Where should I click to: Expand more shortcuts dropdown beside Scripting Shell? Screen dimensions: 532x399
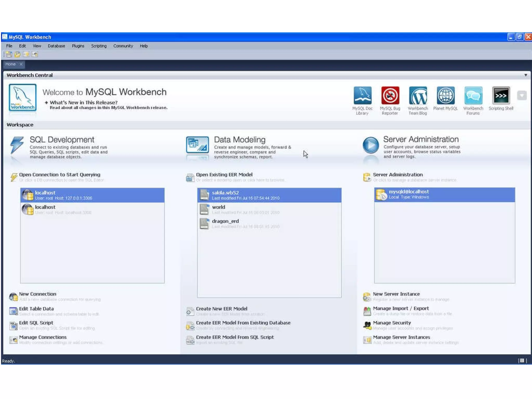click(x=522, y=96)
